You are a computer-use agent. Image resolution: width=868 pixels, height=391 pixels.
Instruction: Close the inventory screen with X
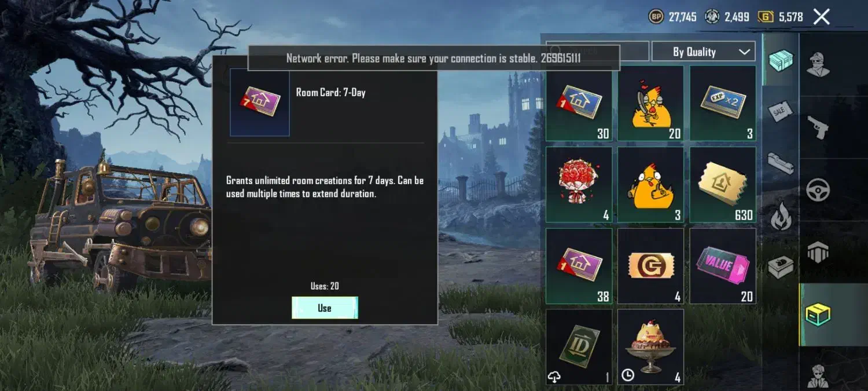(821, 17)
